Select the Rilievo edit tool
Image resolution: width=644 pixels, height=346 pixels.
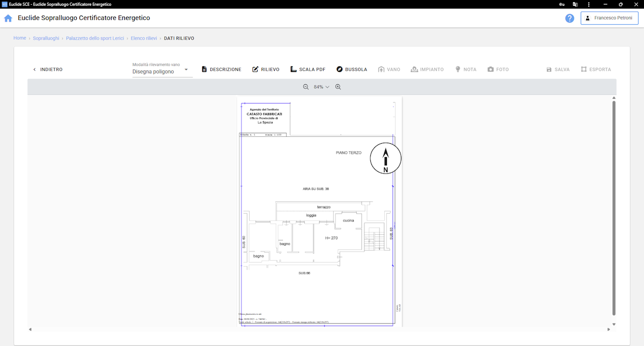[266, 70]
